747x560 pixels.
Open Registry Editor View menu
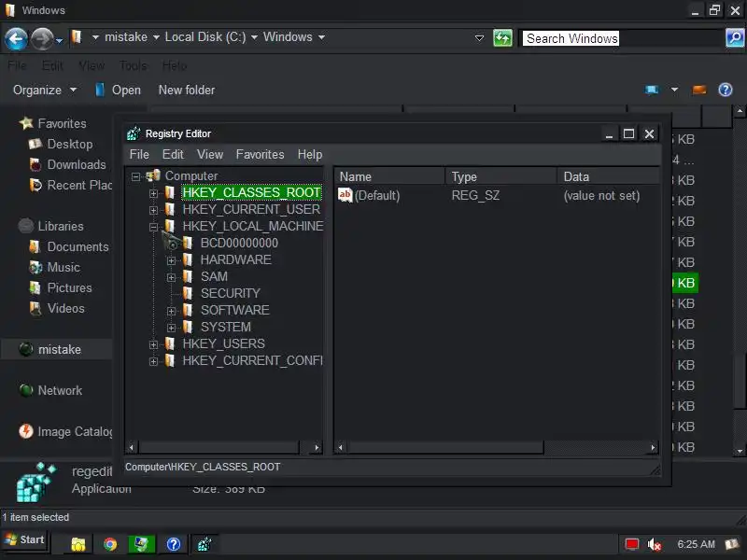(x=210, y=154)
